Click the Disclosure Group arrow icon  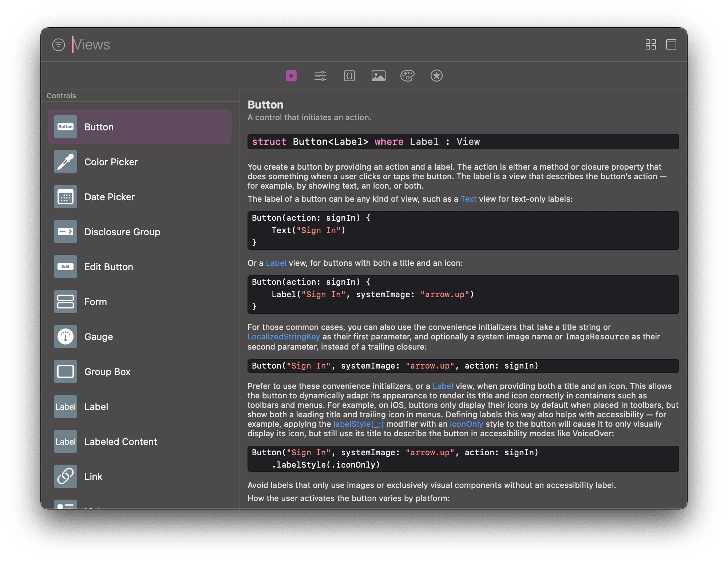(x=66, y=232)
